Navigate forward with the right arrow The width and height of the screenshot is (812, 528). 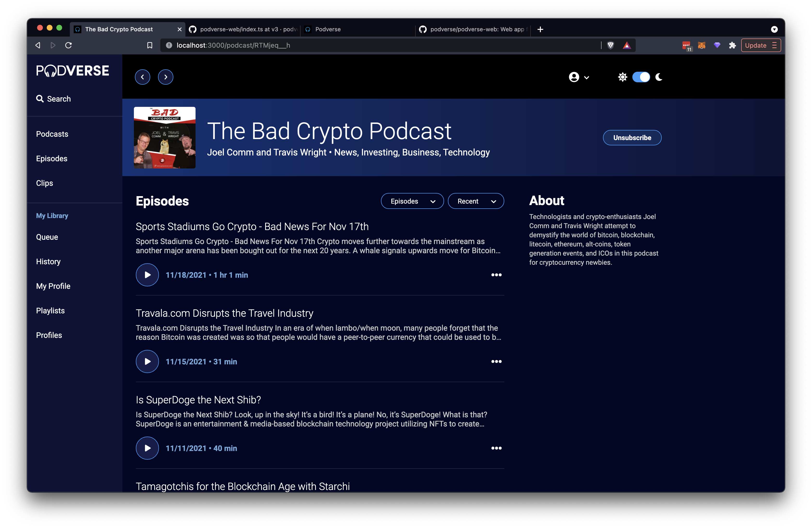165,77
